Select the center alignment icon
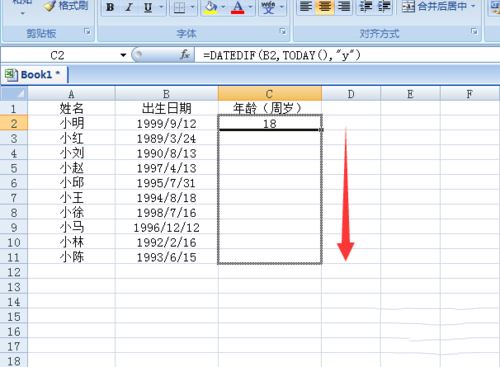This screenshot has height=367, width=500. 324,7
